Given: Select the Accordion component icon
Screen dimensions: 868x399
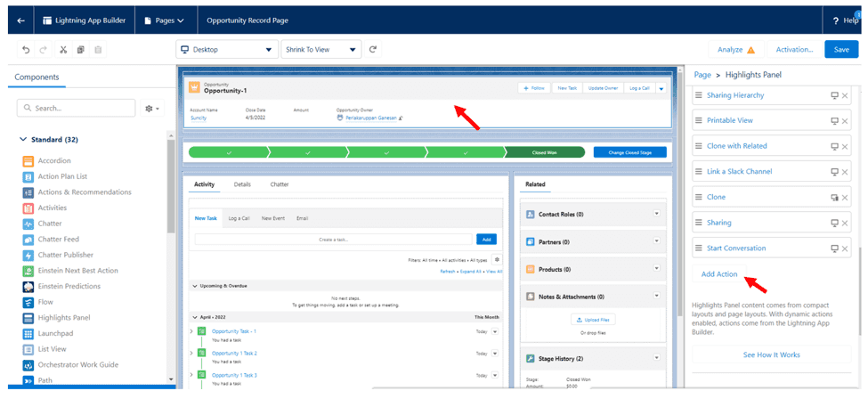Looking at the screenshot, I should pos(28,161).
